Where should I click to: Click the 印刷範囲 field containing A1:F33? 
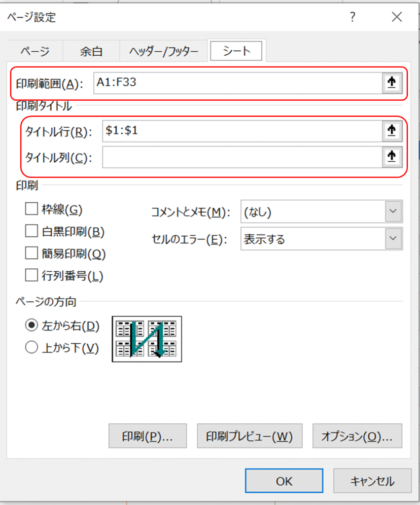(x=238, y=83)
